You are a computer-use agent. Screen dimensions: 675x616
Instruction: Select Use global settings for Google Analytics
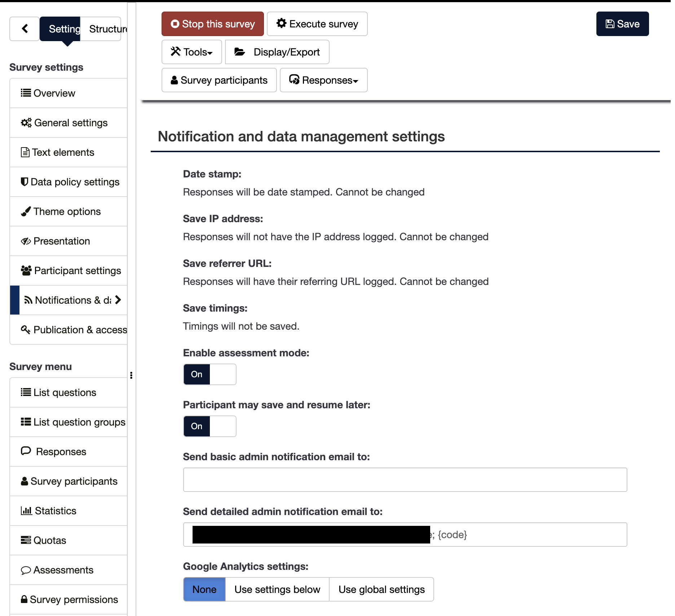[381, 589]
